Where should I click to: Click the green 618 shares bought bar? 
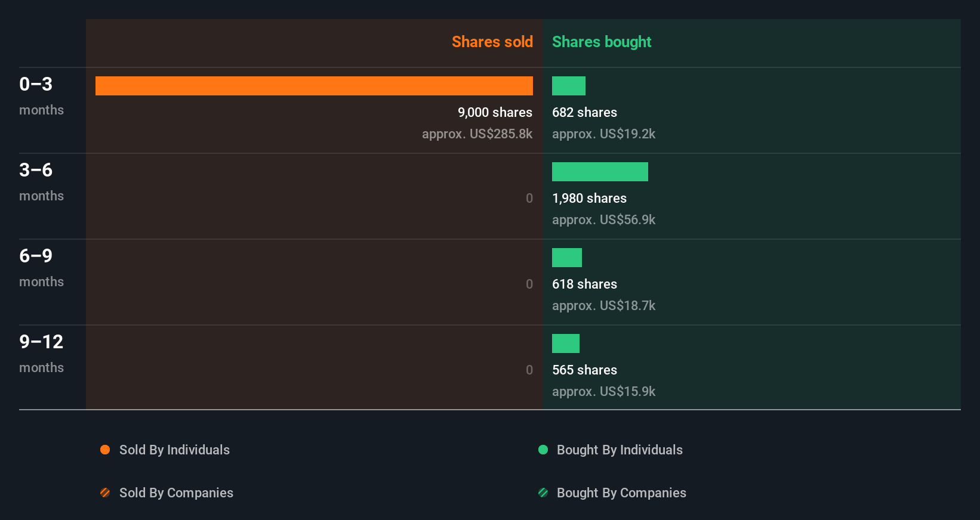(567, 258)
